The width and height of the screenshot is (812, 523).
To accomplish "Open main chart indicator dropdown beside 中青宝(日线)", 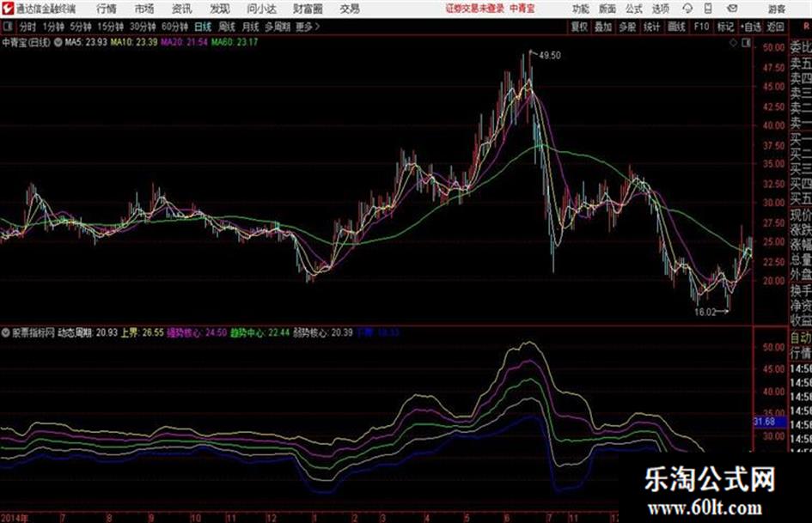I will pos(58,42).
